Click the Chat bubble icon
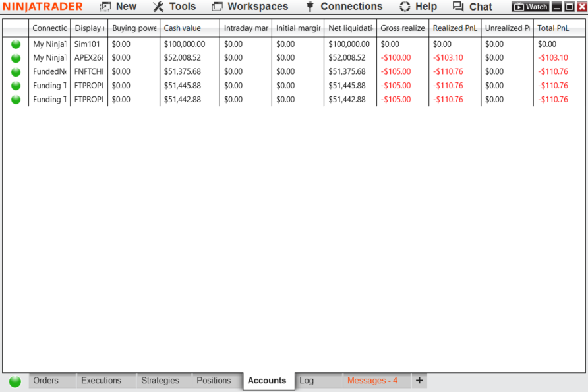The width and height of the screenshot is (588, 392). click(458, 7)
